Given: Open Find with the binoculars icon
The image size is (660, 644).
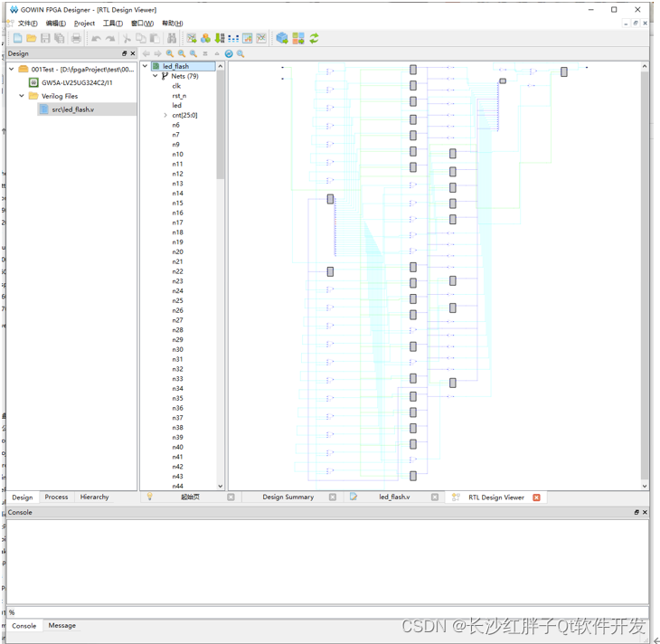Looking at the screenshot, I should click(172, 38).
